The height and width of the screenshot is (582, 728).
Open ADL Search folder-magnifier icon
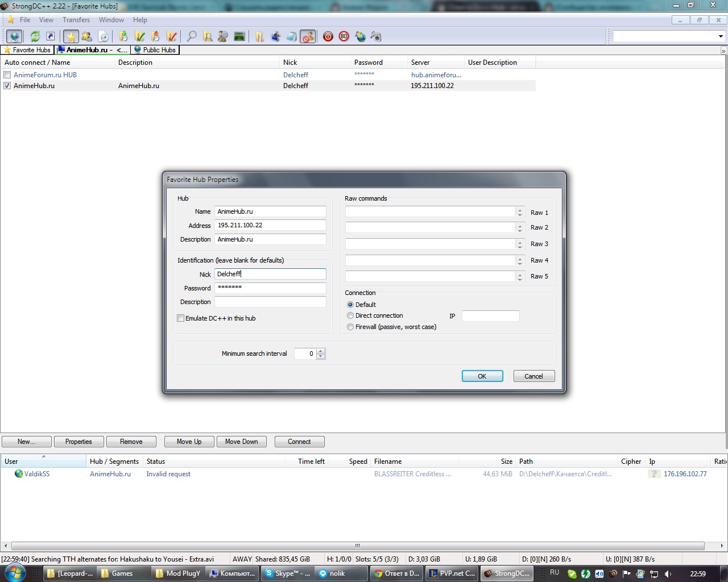click(208, 36)
